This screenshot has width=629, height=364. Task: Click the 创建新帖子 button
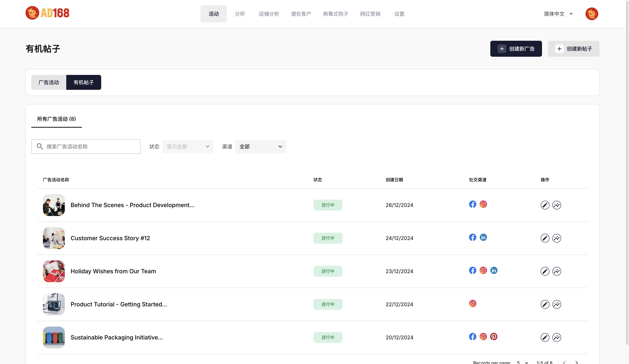[x=573, y=49]
